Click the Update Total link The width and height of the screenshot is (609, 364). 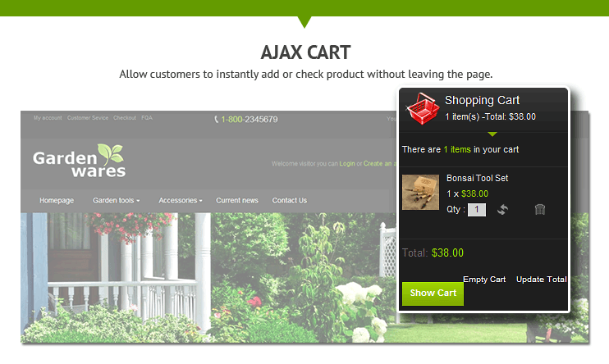pyautogui.click(x=542, y=280)
